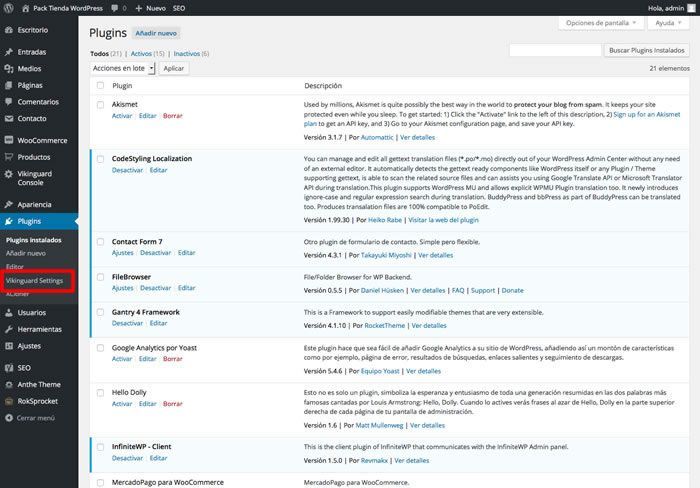Click the Productos cart icon

(x=8, y=157)
